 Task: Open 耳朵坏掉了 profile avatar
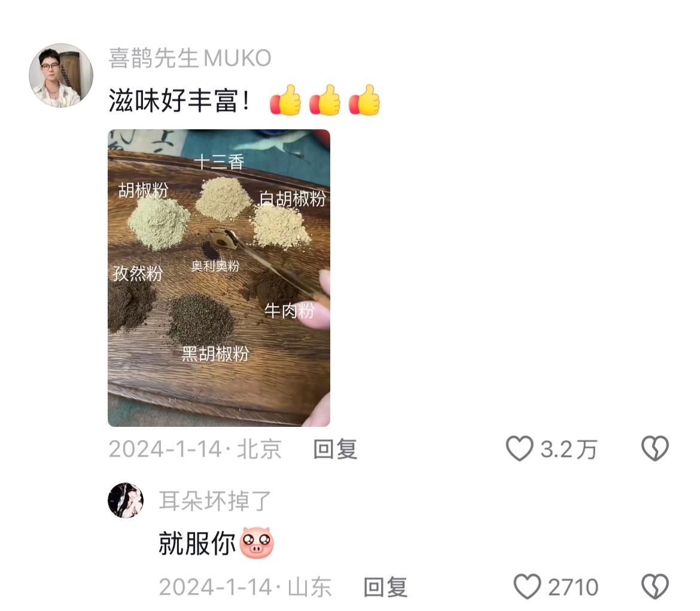point(126,500)
